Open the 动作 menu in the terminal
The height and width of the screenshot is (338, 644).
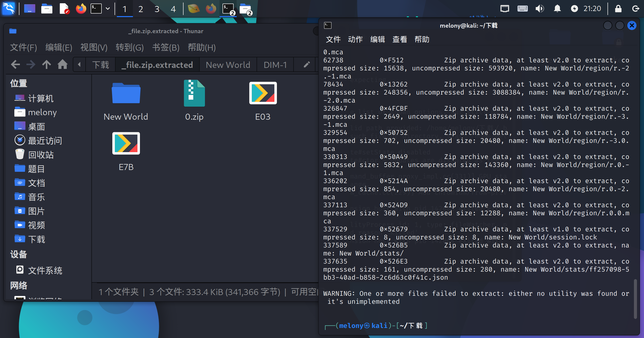click(355, 39)
